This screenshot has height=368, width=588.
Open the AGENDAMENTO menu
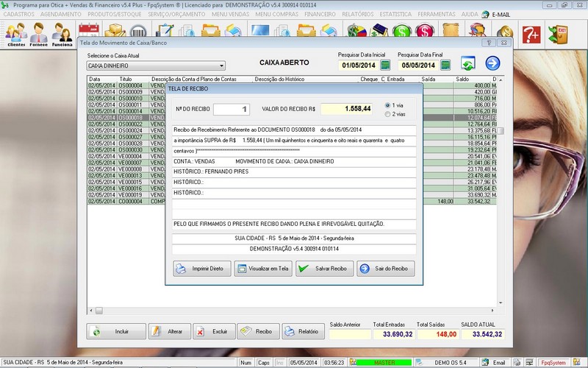click(61, 14)
